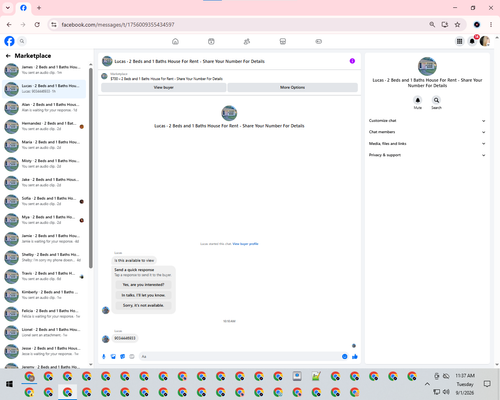
Task: Click the voice clip microphone icon
Action: click(104, 357)
